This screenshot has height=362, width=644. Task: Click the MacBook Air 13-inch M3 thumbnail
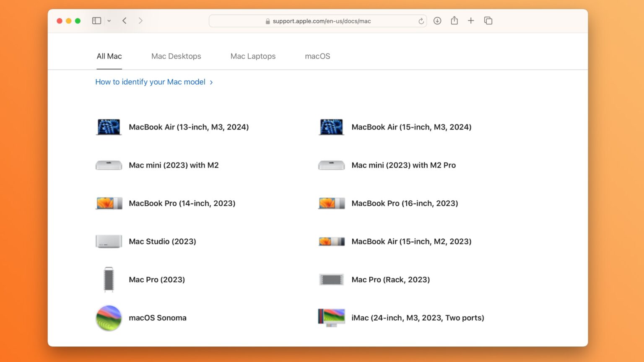coord(109,127)
